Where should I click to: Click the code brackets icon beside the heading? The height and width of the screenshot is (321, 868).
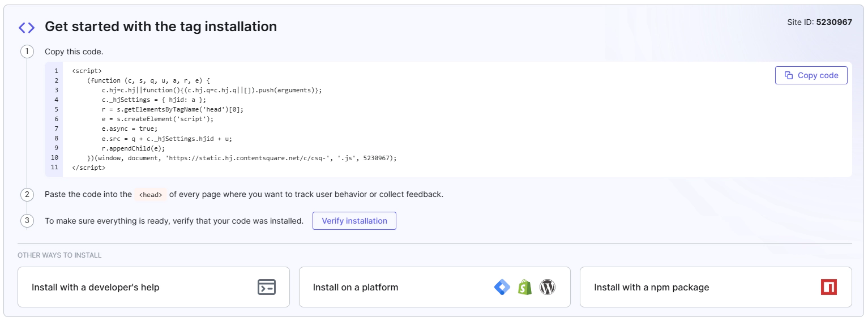[x=27, y=27]
